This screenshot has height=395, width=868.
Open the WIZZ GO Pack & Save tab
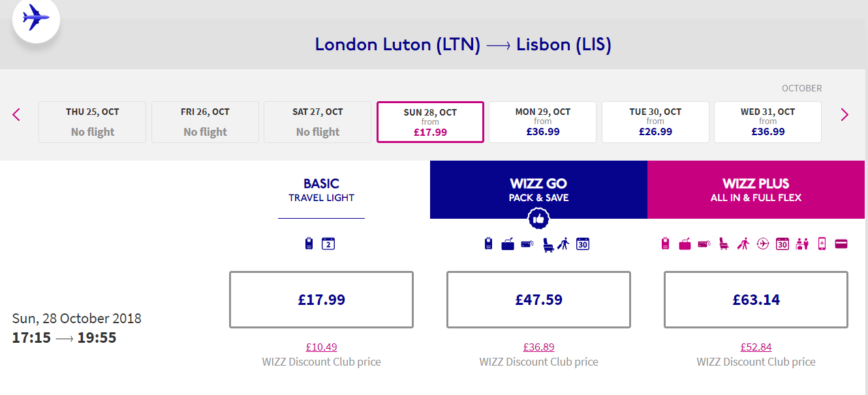538,189
